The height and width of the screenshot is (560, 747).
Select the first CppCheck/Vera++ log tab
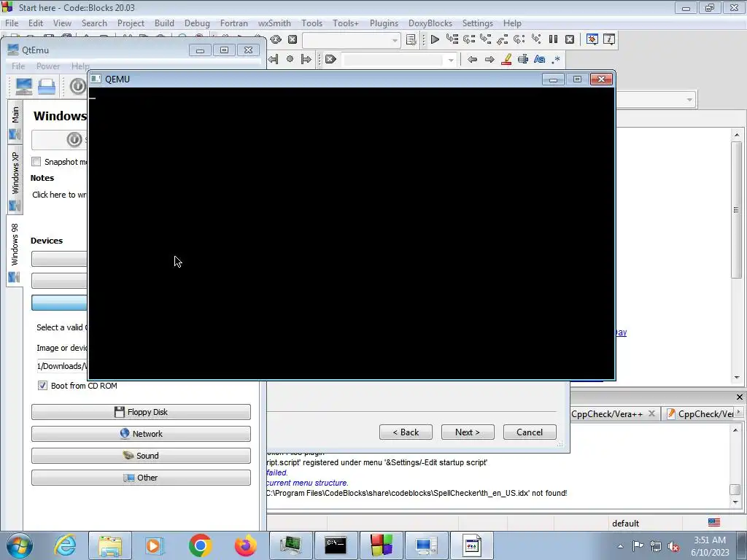[607, 414]
